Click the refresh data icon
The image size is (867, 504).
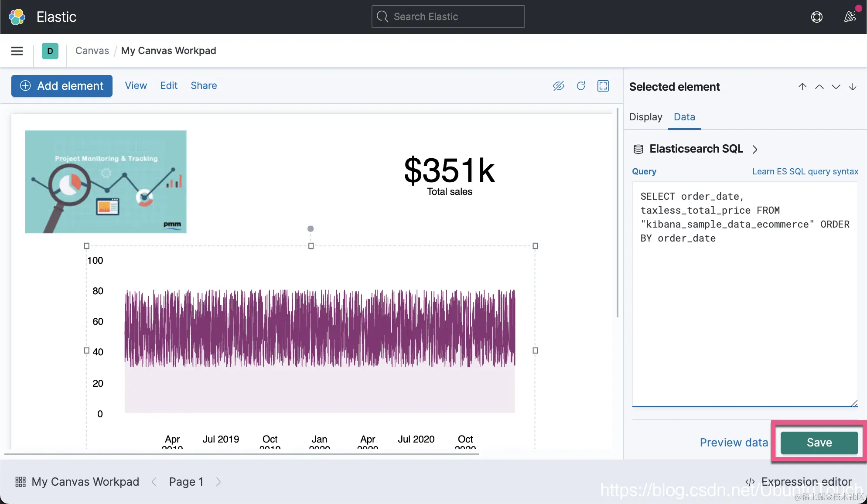[581, 86]
